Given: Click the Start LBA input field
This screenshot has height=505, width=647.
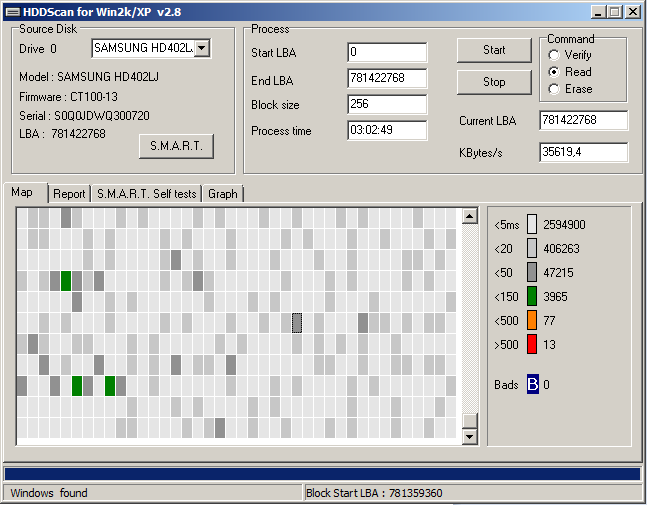Looking at the screenshot, I should click(x=387, y=52).
